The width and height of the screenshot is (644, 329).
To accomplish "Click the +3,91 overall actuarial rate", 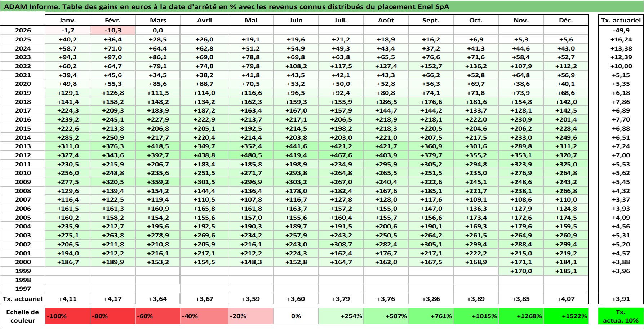I will 621,299.
